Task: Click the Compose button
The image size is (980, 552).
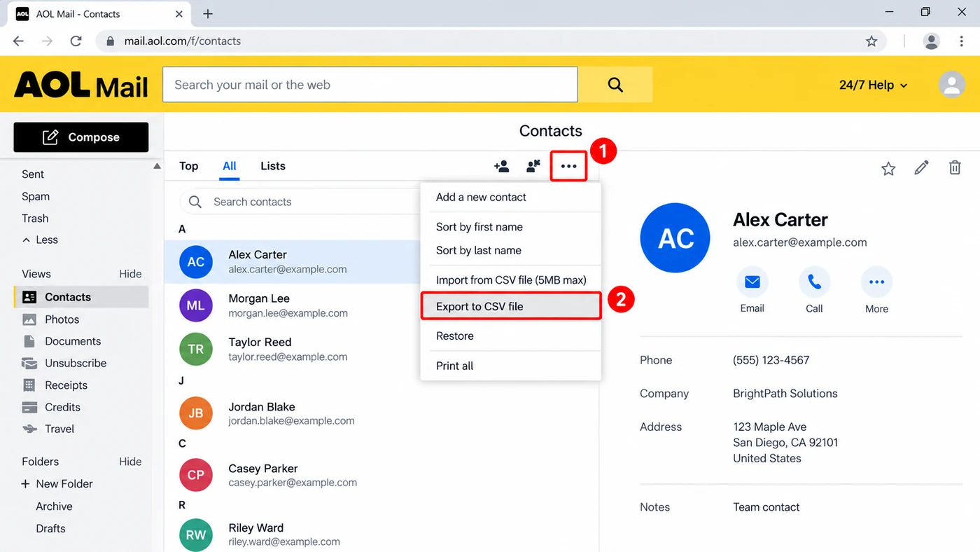Action: point(81,137)
